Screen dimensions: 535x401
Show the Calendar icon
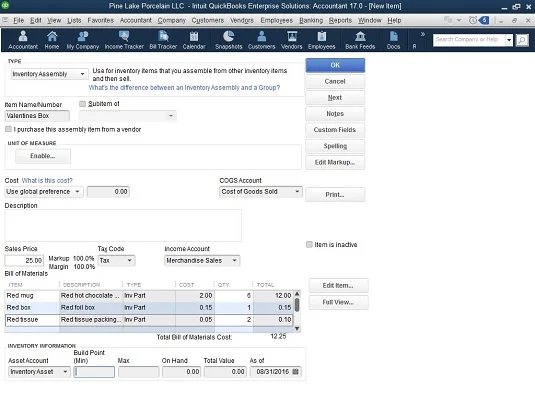pos(194,40)
